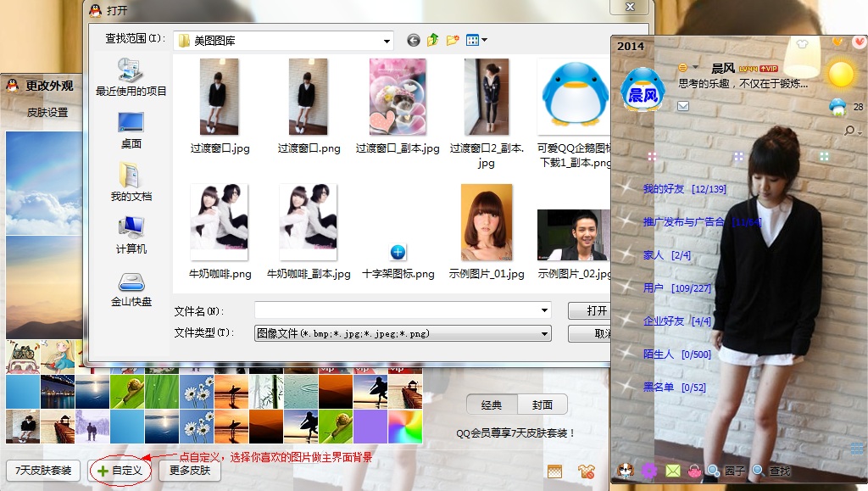Image resolution: width=868 pixels, height=491 pixels.
Task: Expand the file type combo box
Action: point(545,334)
